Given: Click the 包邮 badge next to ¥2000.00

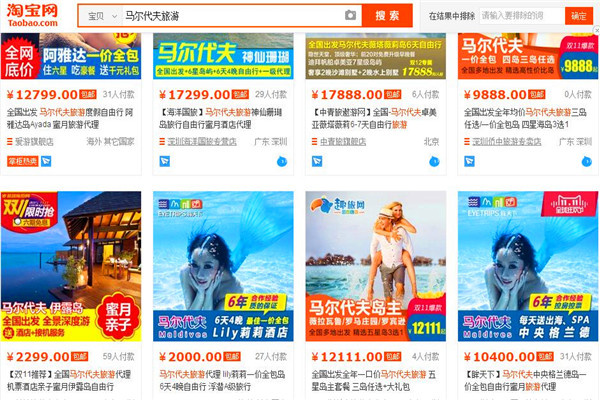Looking at the screenshot, I should (x=232, y=356).
